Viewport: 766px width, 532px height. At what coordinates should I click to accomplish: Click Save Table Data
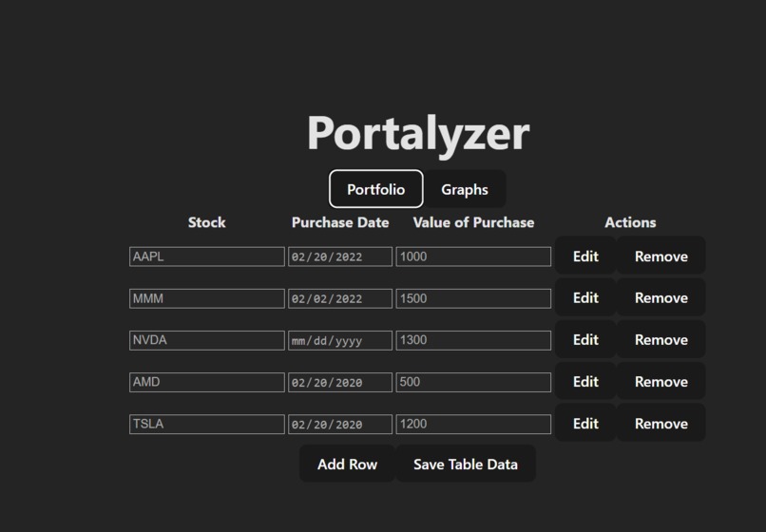click(465, 464)
